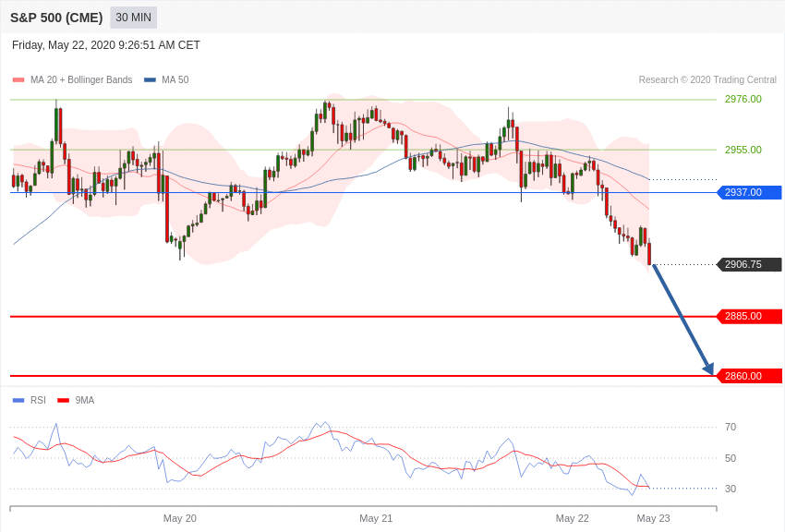Click the black 2906.75 current price tag

750,264
